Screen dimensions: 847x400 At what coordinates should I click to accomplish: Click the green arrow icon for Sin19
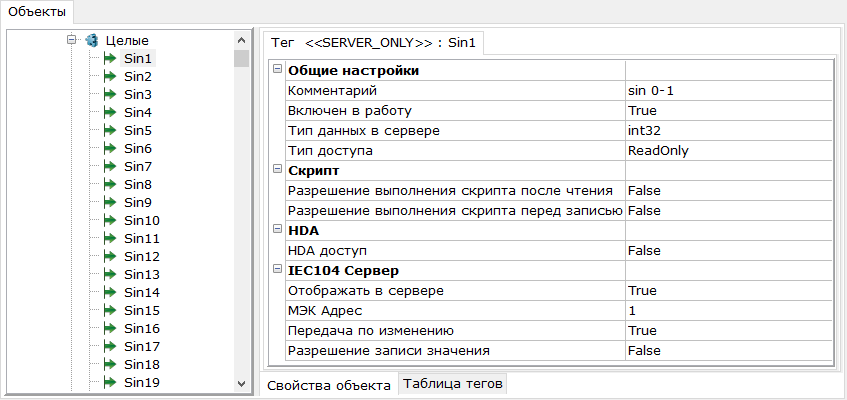(x=110, y=382)
